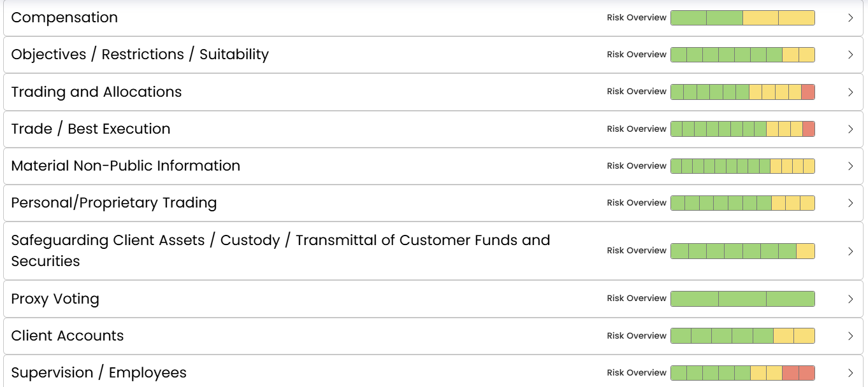Click the Proxy Voting label
Image resolution: width=868 pixels, height=387 pixels.
click(x=55, y=299)
